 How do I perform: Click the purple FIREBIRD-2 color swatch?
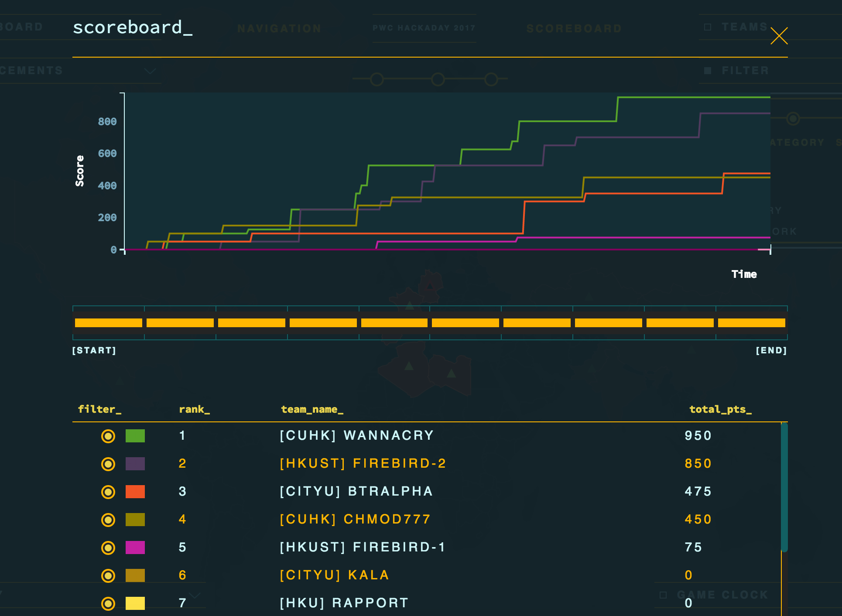pos(135,464)
